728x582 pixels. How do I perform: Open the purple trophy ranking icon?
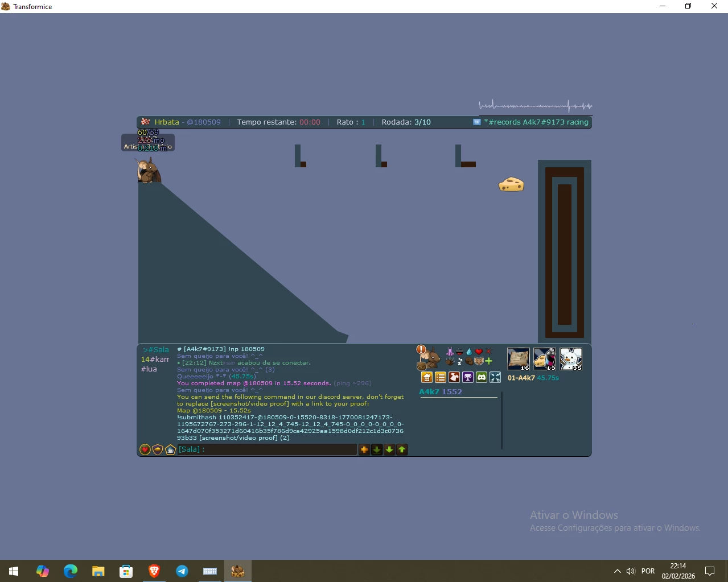coord(468,377)
